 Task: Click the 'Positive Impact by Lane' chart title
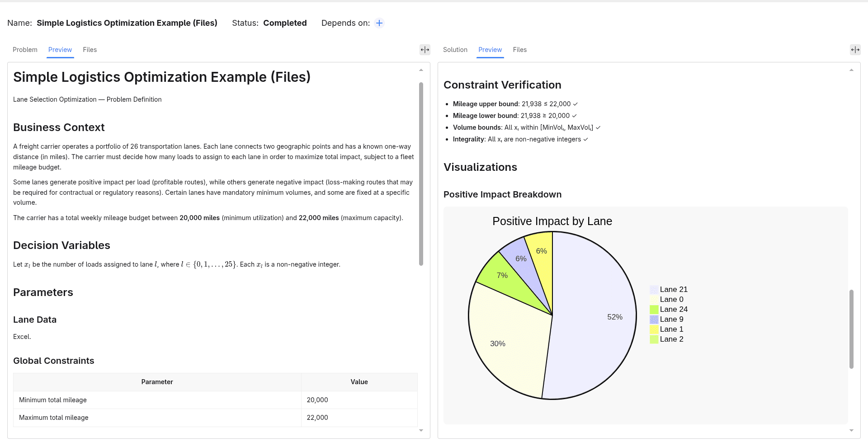552,221
